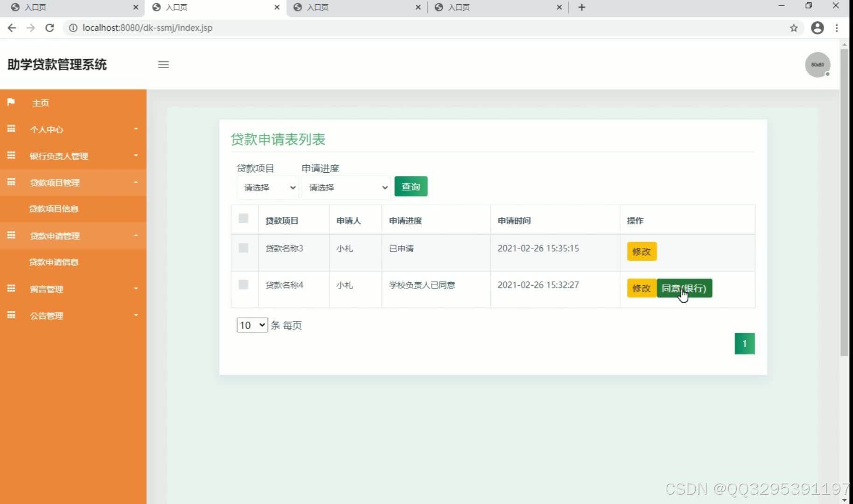Click the grid icon beside 贷款申请管理

click(11, 235)
